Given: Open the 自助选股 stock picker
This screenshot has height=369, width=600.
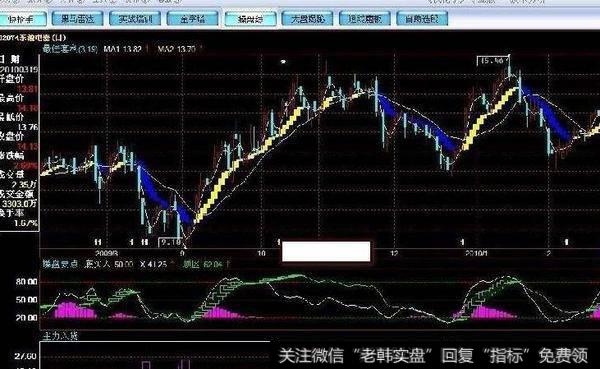Looking at the screenshot, I should coord(422,19).
